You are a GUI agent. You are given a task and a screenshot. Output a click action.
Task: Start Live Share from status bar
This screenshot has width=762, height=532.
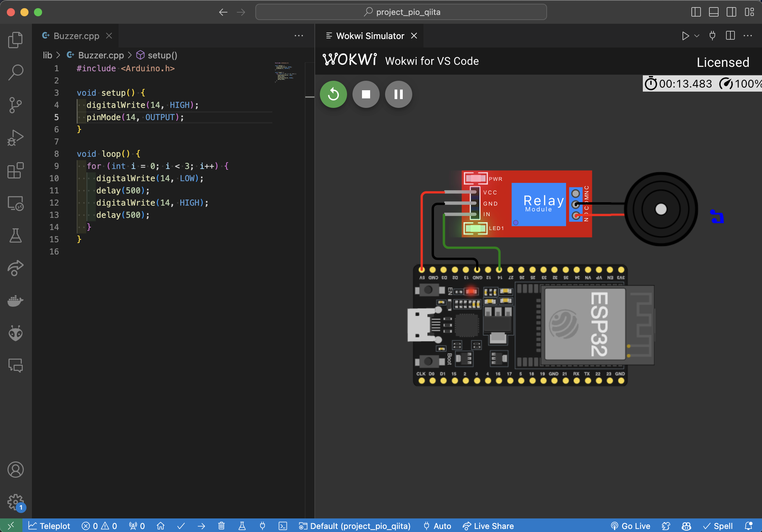(x=488, y=526)
